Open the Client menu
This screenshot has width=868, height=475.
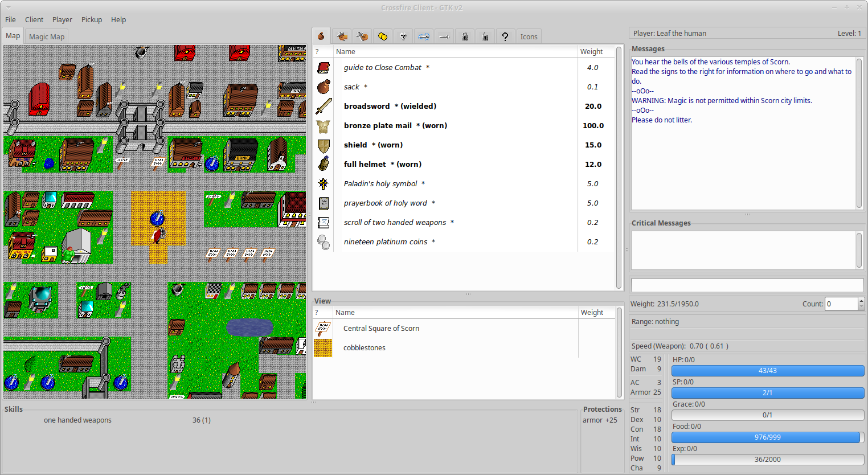point(34,19)
